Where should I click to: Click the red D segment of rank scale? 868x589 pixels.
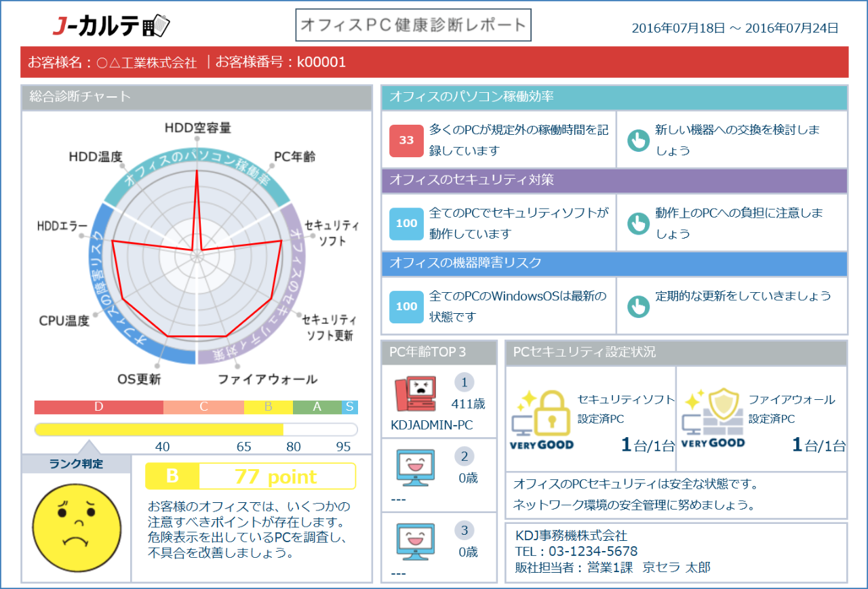(99, 407)
